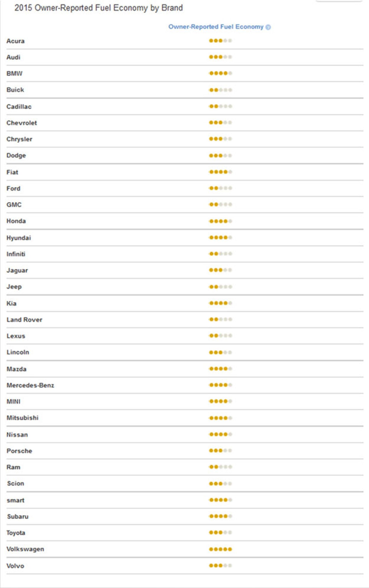Click the info icon beside Owner-Reported Fuel Economy
369x588 pixels.
(x=268, y=27)
